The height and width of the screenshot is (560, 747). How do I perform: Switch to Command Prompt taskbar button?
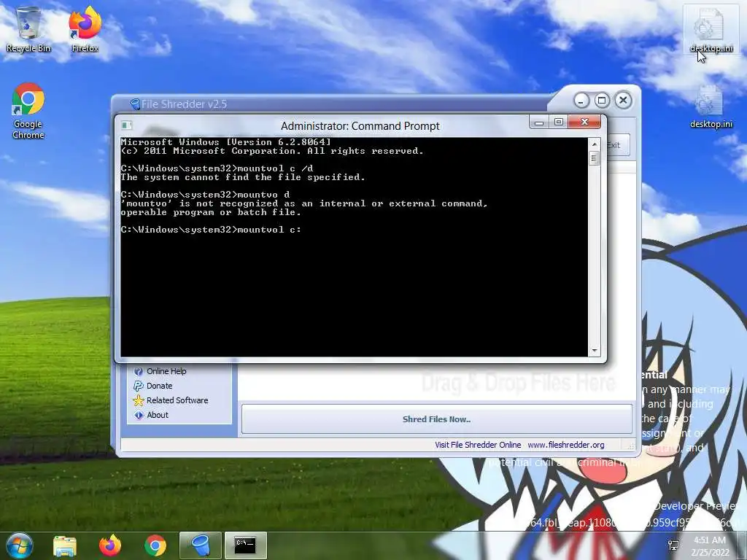click(x=246, y=545)
